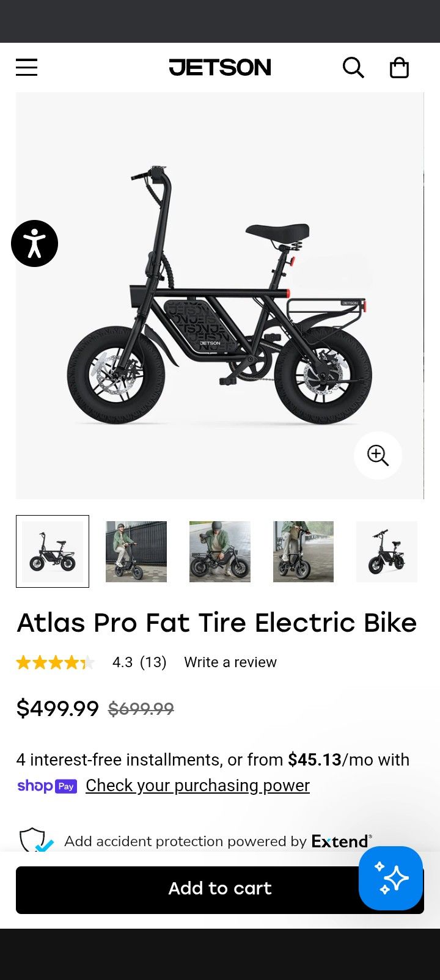Zoom into the product image

coord(377,455)
